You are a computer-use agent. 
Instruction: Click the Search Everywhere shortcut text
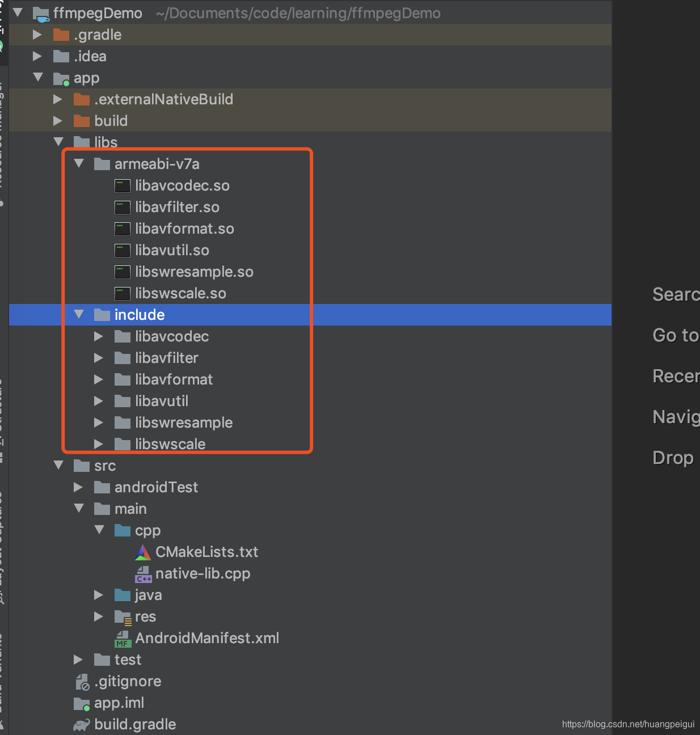coord(676,294)
